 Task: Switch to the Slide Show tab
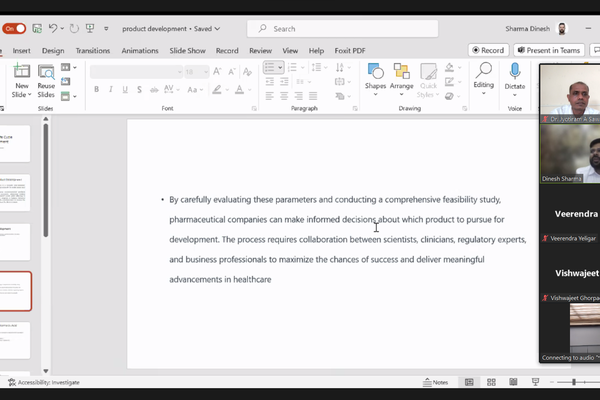187,50
